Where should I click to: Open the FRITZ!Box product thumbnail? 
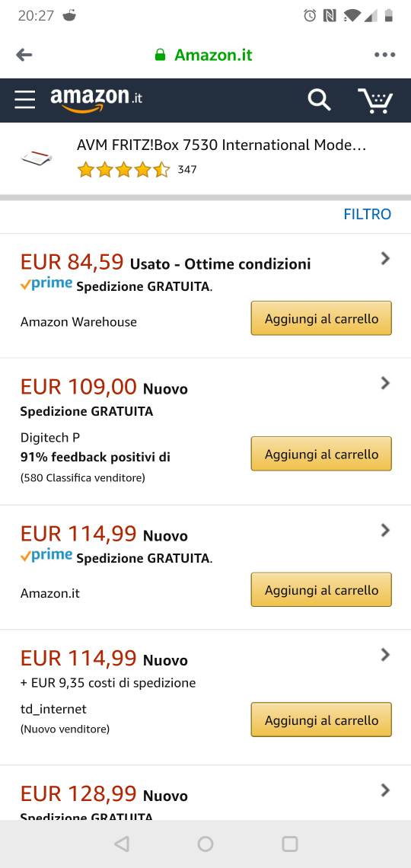(37, 158)
